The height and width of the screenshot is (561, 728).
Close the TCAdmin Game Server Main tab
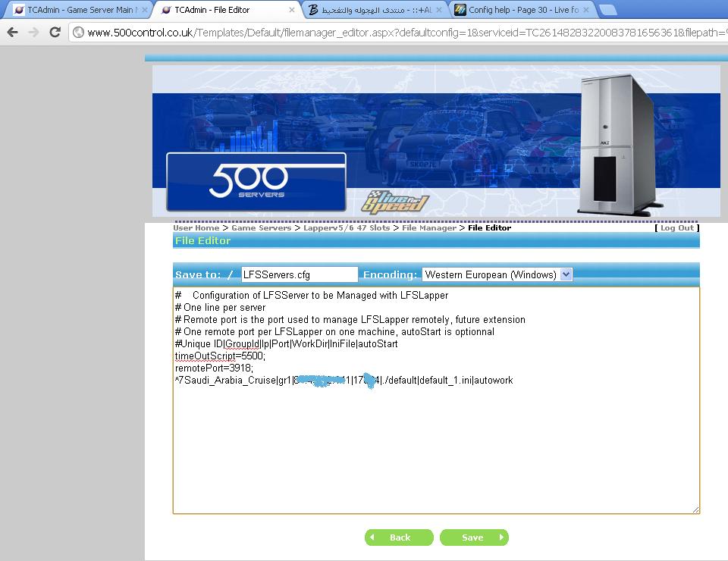click(144, 10)
